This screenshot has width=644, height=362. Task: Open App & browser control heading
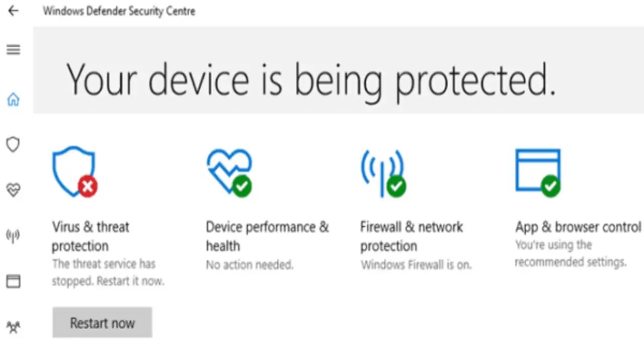coord(578,227)
